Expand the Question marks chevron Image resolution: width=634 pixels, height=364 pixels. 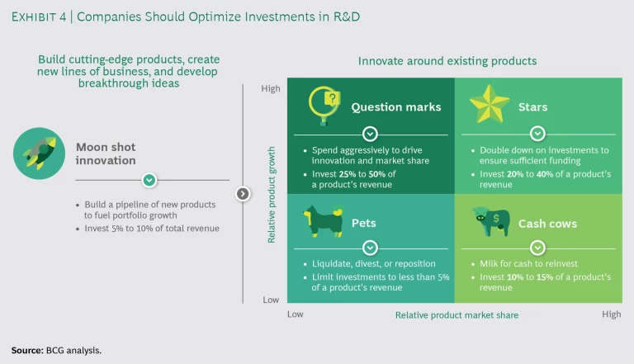point(370,134)
